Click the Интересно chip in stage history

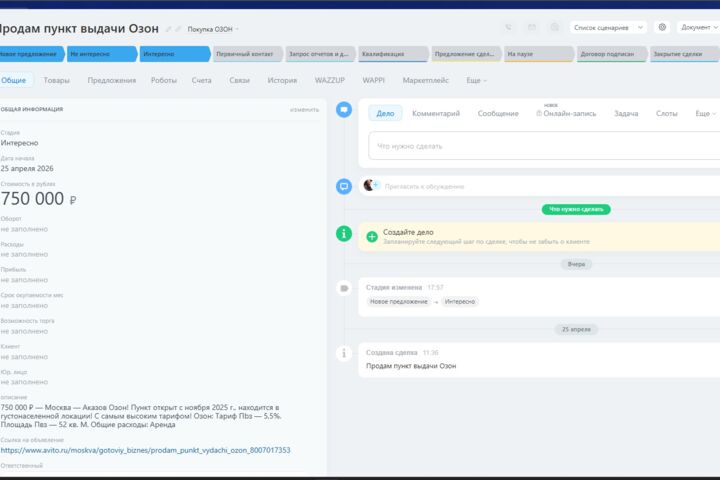pyautogui.click(x=460, y=302)
